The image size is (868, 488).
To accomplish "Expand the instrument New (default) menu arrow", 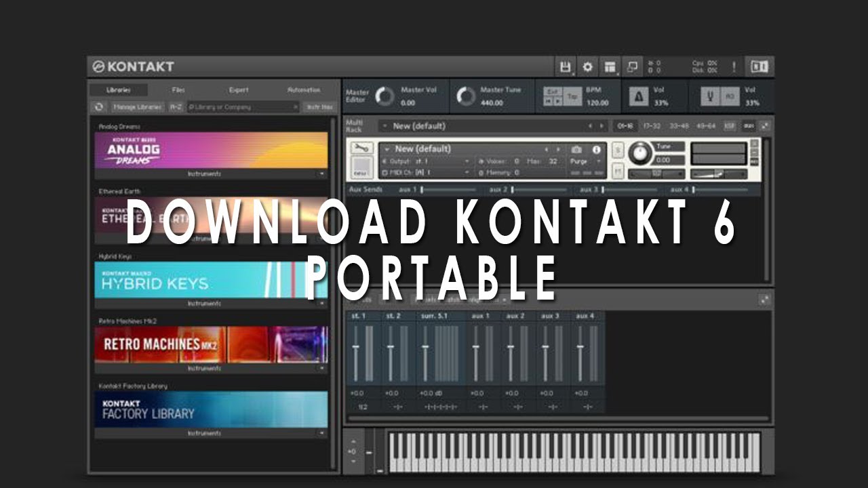I will 387,149.
